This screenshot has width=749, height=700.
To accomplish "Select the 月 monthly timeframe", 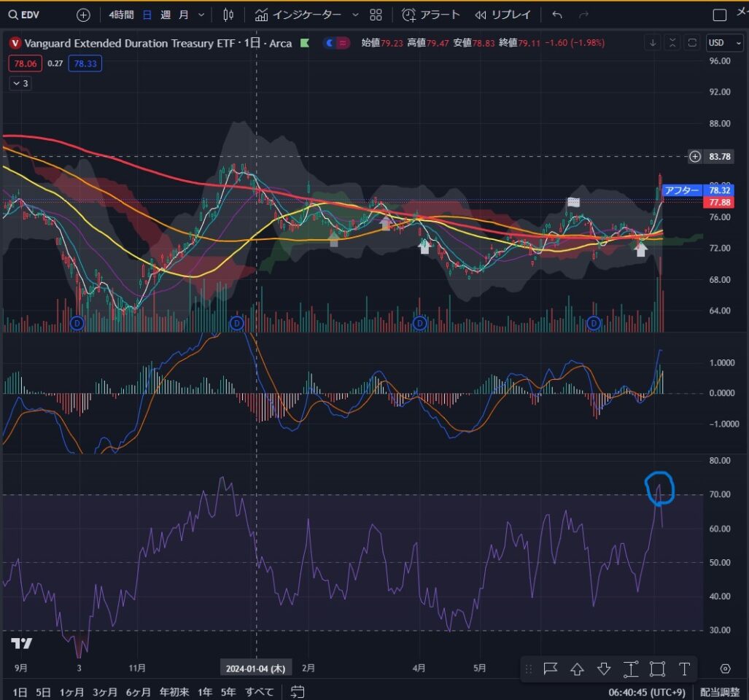I will pos(184,15).
